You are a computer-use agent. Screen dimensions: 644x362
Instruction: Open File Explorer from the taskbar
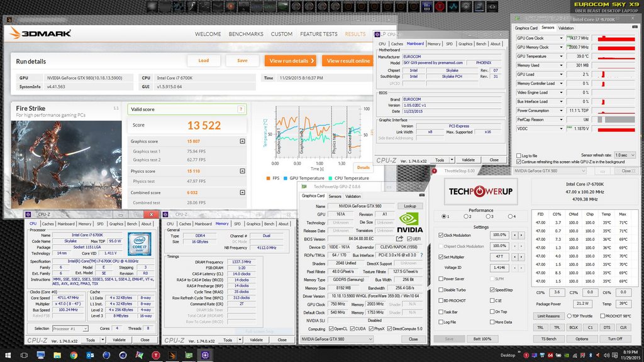57,355
